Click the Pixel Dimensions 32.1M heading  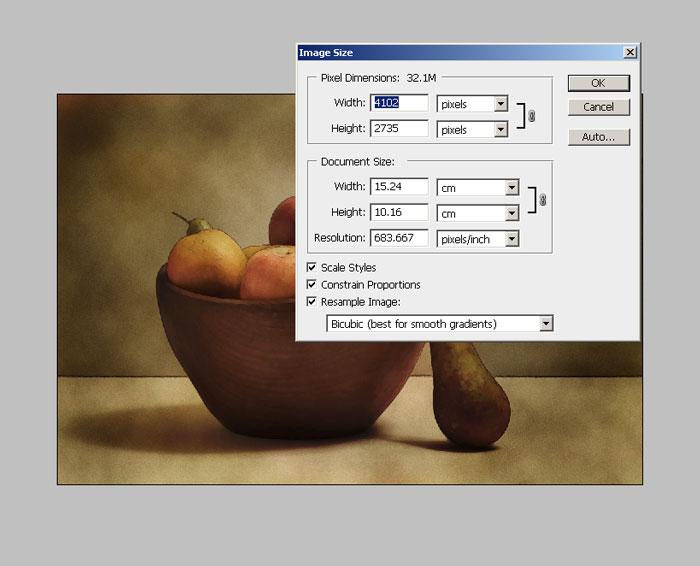[378, 78]
